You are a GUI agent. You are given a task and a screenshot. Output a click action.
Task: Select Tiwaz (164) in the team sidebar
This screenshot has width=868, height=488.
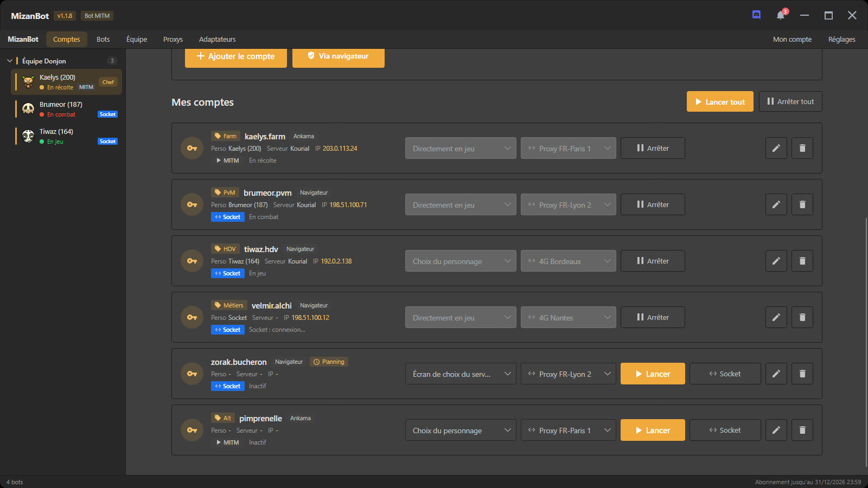pos(66,136)
